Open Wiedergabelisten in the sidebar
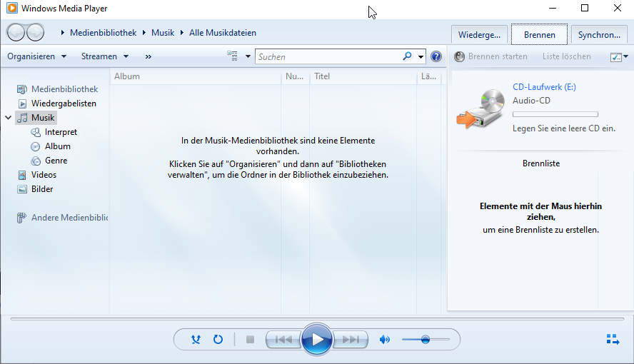634x364 pixels. pos(64,103)
